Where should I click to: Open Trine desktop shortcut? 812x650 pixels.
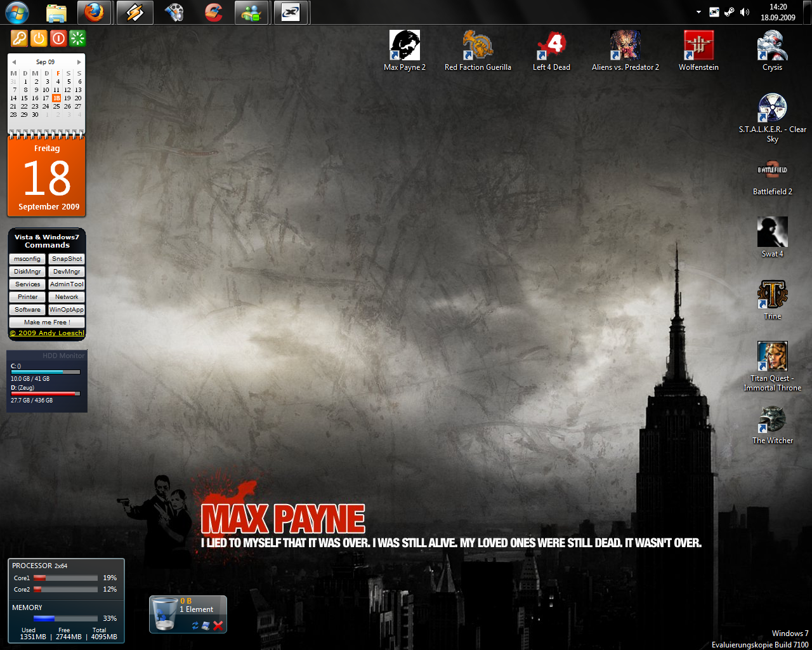tap(772, 300)
